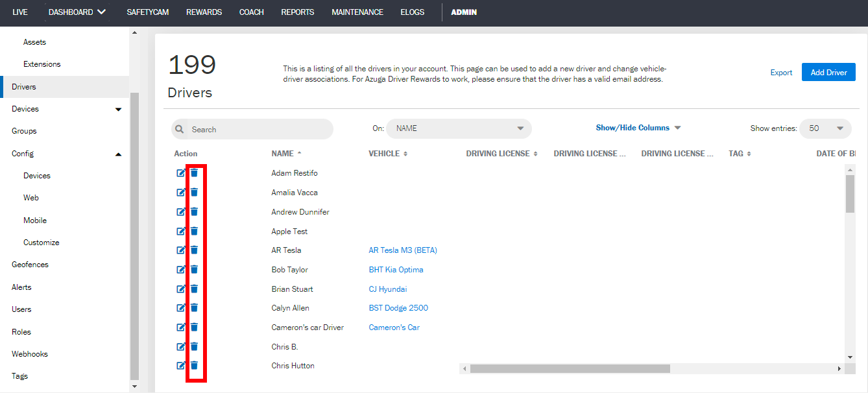Screen dimensions: 868x393
Task: Open BST Dodge 2500 vehicle link
Action: 398,308
